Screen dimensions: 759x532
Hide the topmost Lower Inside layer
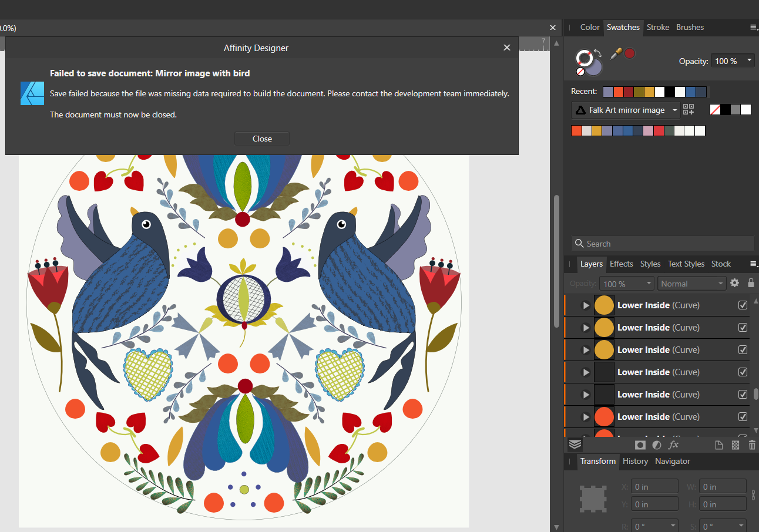tap(743, 305)
